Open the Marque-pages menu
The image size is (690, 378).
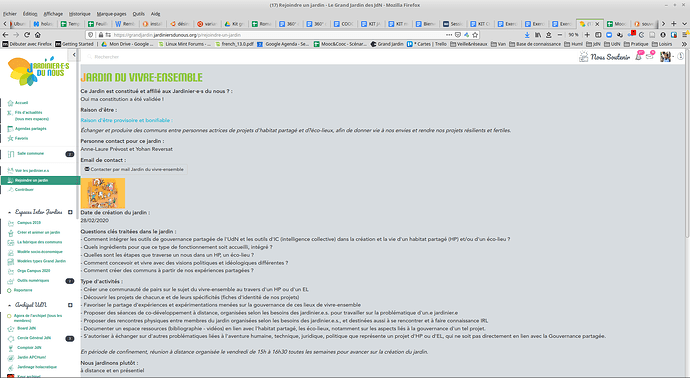(x=111, y=14)
